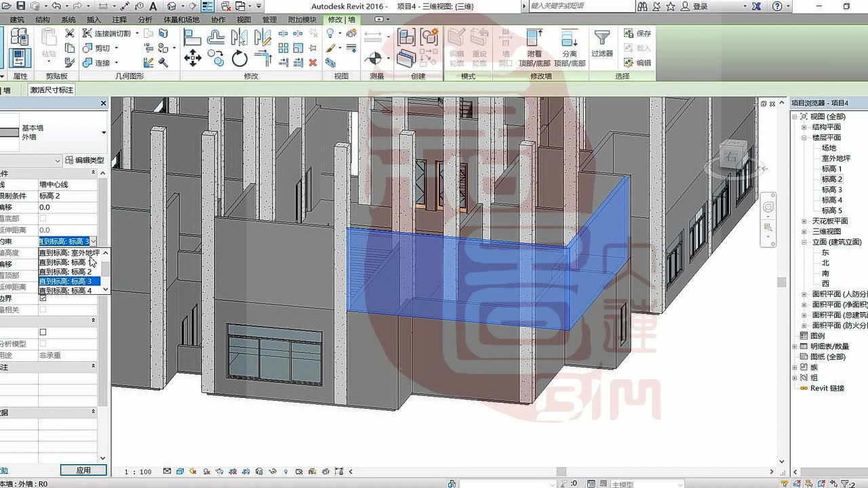Expand the 结构平面 tree node
The width and height of the screenshot is (868, 488).
804,127
